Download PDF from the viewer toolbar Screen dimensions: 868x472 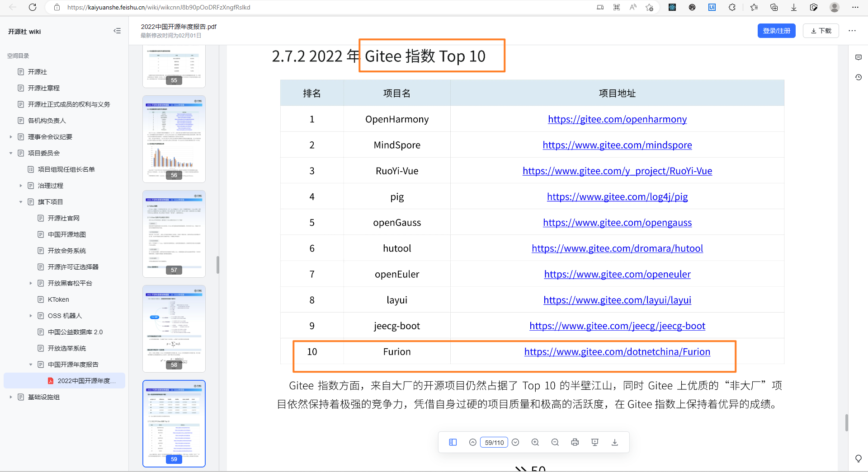(x=615, y=442)
